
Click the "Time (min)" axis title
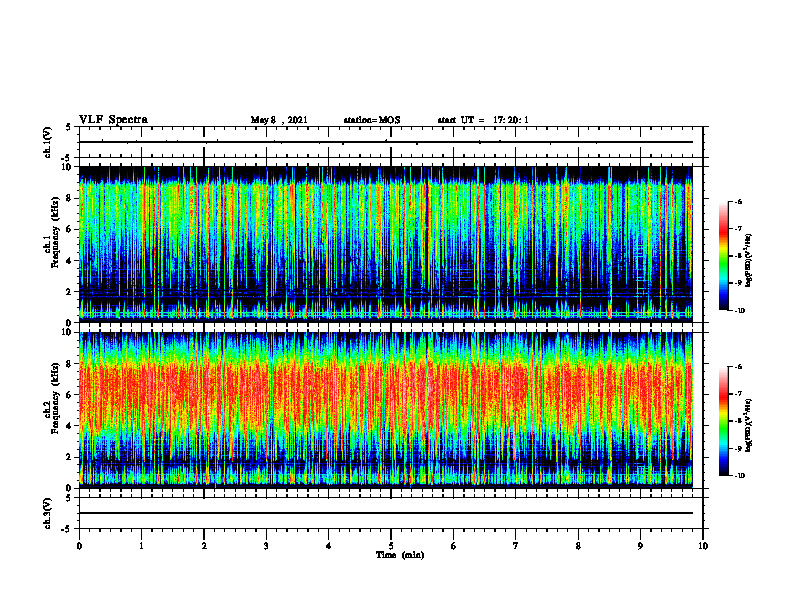tap(400, 555)
